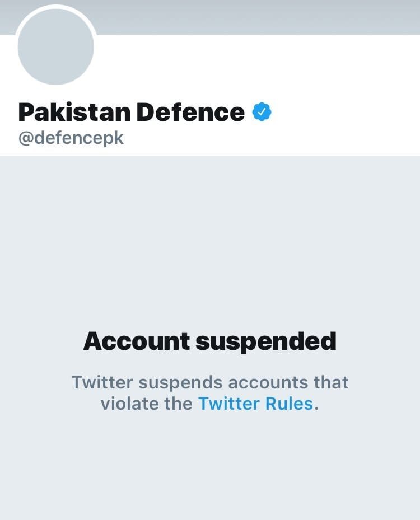The width and height of the screenshot is (420, 520).
Task: Click the word "the" before Twitter Rules
Action: tap(177, 404)
